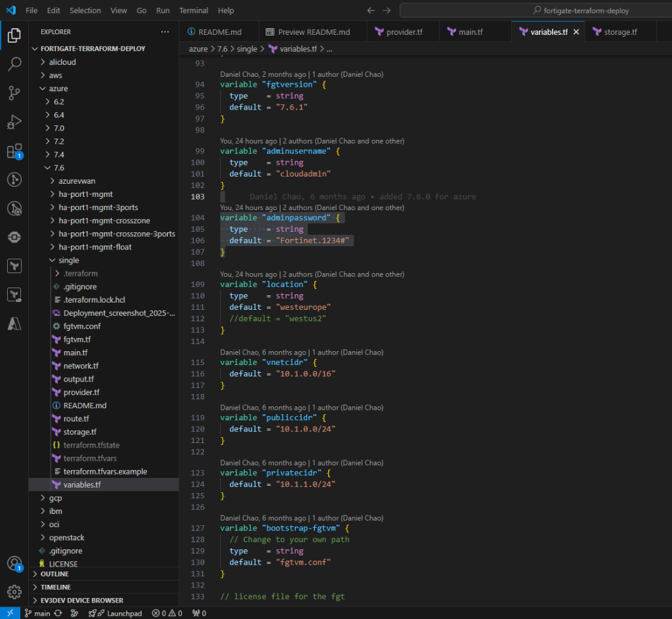
Task: Open the Search view in activity bar
Action: pyautogui.click(x=14, y=64)
